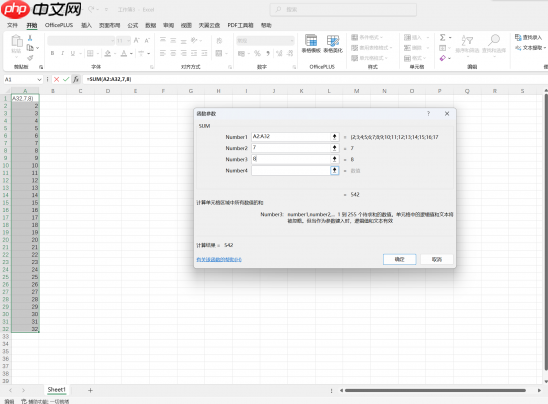
Task: Click in the formula bar showing =SUM(A2:A32,7,8)
Action: point(315,79)
